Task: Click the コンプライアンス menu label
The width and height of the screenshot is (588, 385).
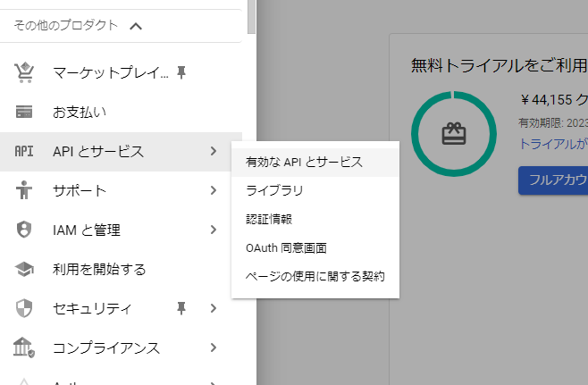Action: [x=106, y=347]
